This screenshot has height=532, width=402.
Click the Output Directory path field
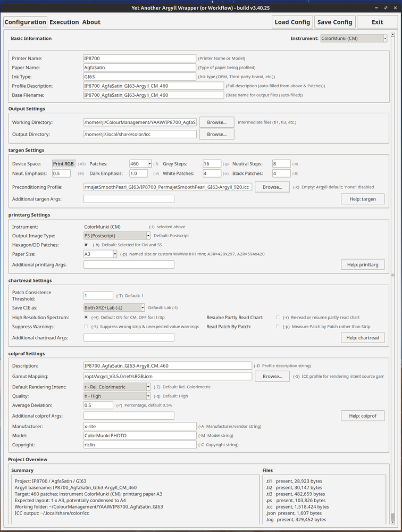(x=140, y=134)
